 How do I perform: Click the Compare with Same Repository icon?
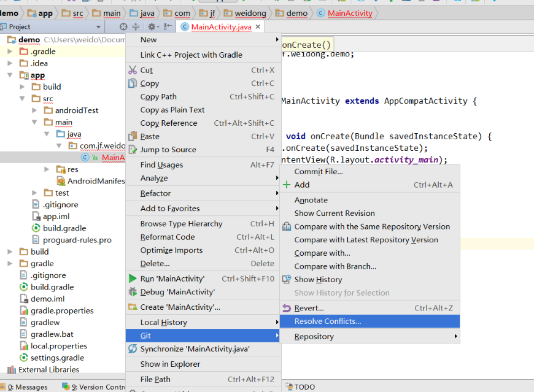[x=287, y=226]
